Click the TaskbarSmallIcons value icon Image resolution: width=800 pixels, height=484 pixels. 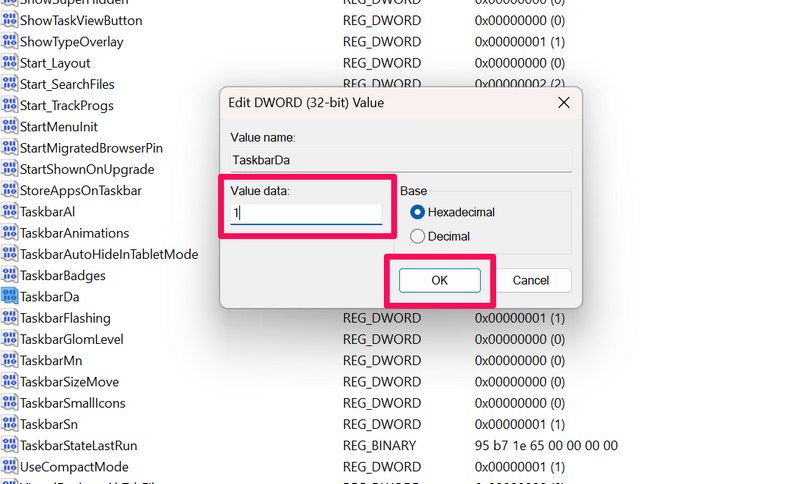9,402
